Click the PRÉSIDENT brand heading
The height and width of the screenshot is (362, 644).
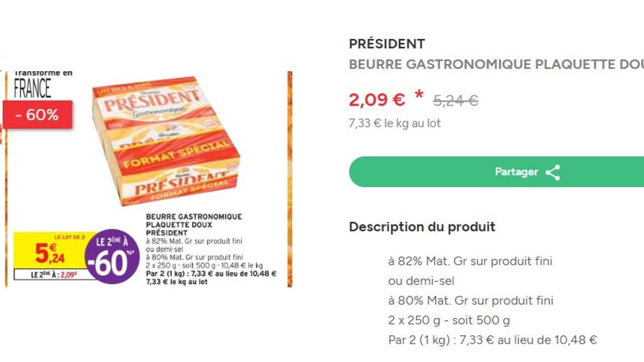pos(387,44)
